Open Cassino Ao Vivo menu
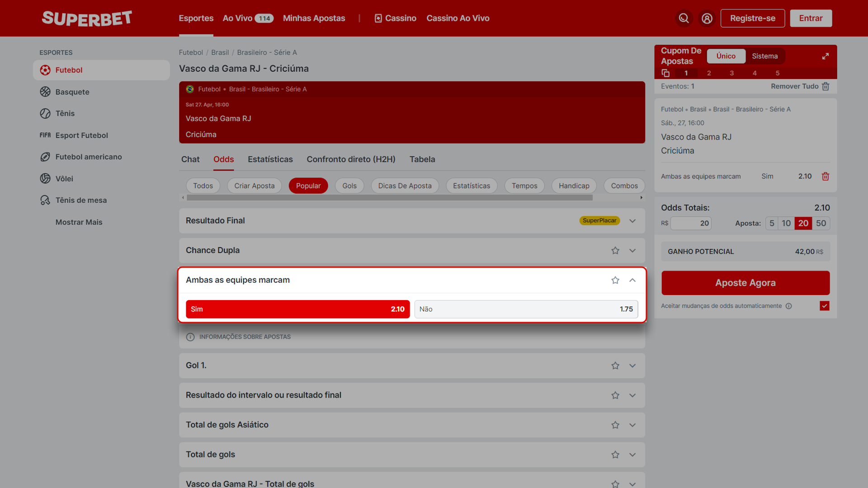Screen dimensions: 868x488 pyautogui.click(x=458, y=18)
